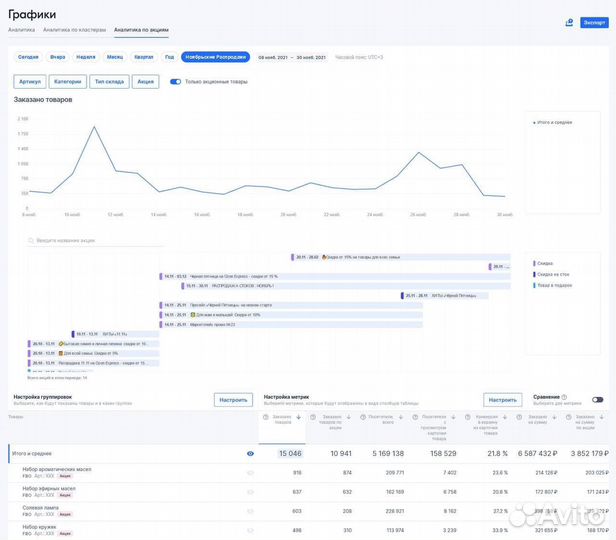Show eye icon for Набор ароматических масел row
Viewport: 616px width, 540px height.
click(250, 472)
